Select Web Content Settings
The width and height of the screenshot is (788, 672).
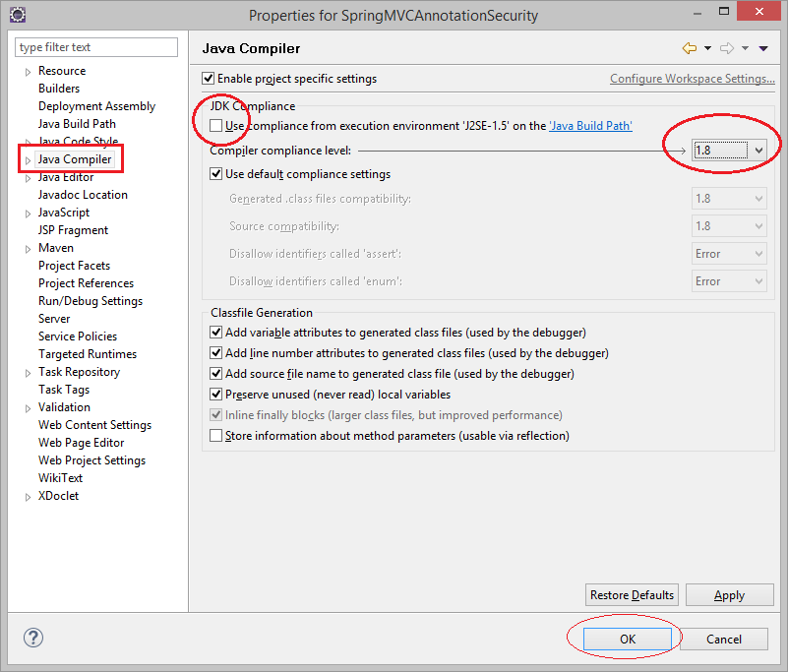[95, 425]
